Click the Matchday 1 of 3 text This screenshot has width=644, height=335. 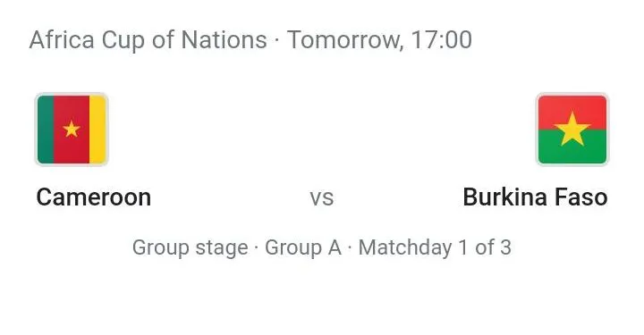click(435, 248)
